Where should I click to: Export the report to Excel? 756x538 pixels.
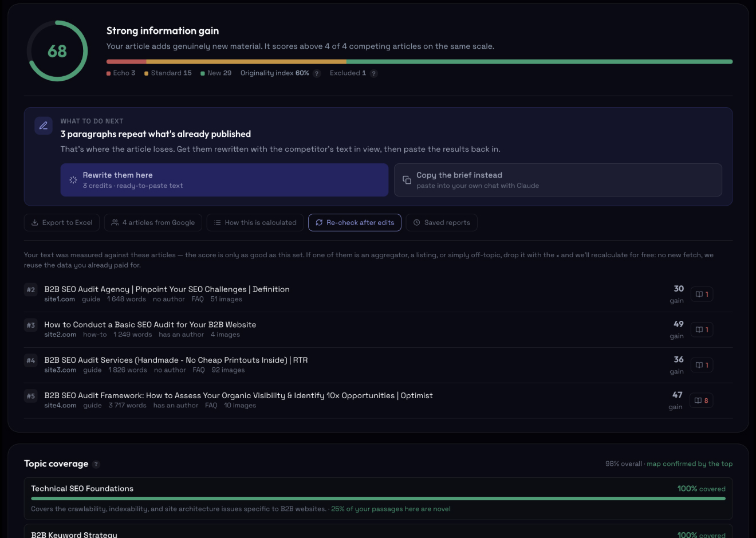(62, 222)
